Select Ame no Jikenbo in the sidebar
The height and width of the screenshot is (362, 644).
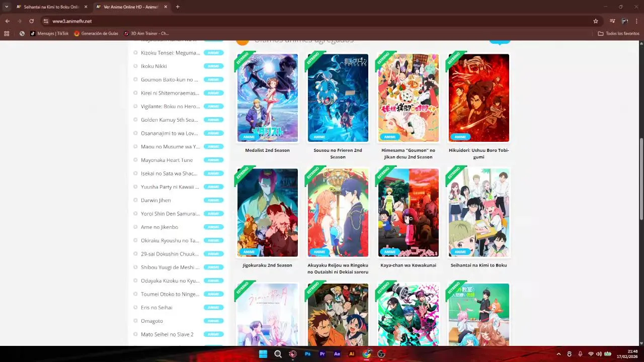[159, 227]
